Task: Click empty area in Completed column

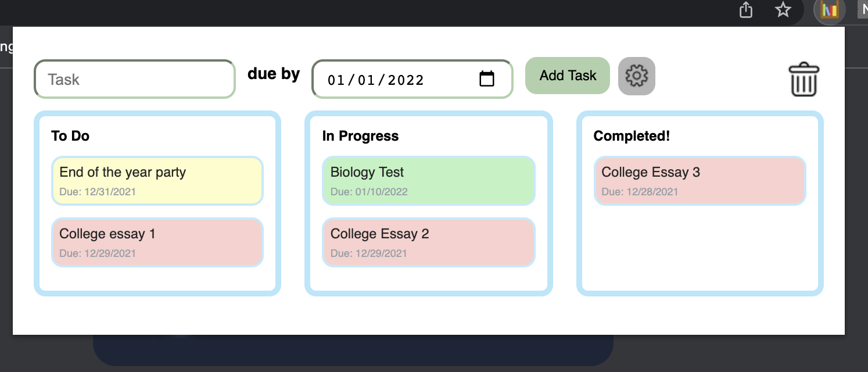Action: (x=700, y=250)
